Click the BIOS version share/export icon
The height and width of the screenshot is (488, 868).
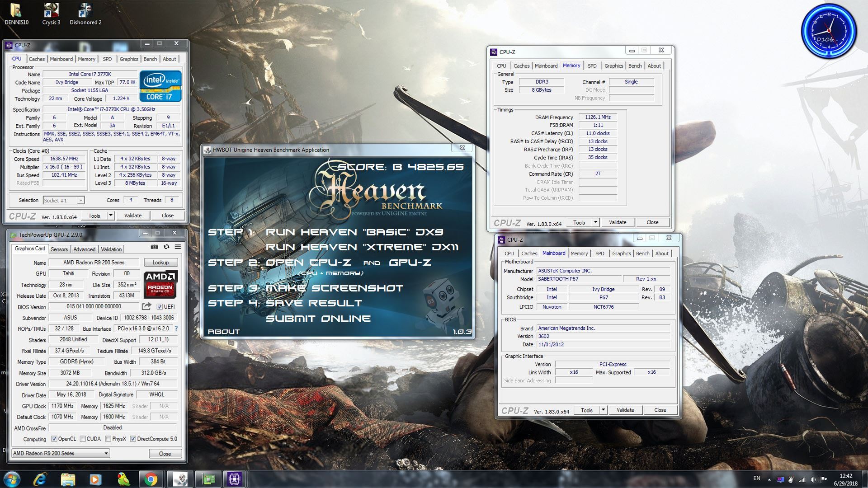tap(146, 306)
